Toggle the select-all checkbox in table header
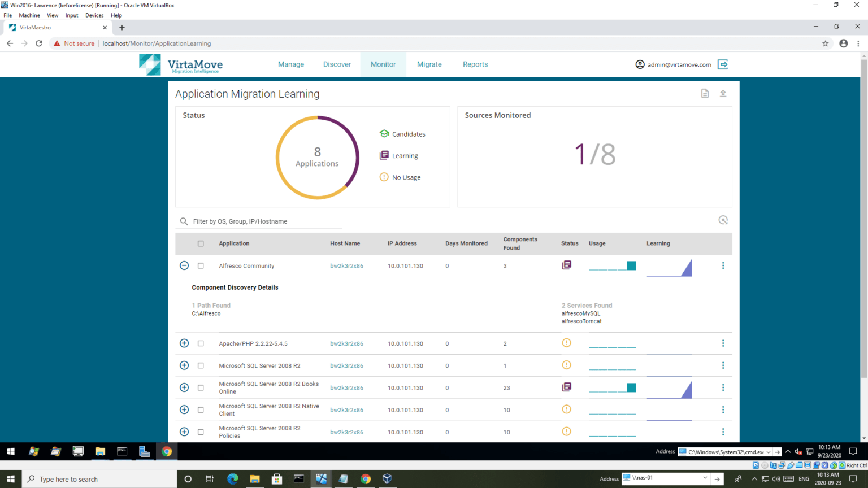Image resolution: width=868 pixels, height=488 pixels. point(201,243)
